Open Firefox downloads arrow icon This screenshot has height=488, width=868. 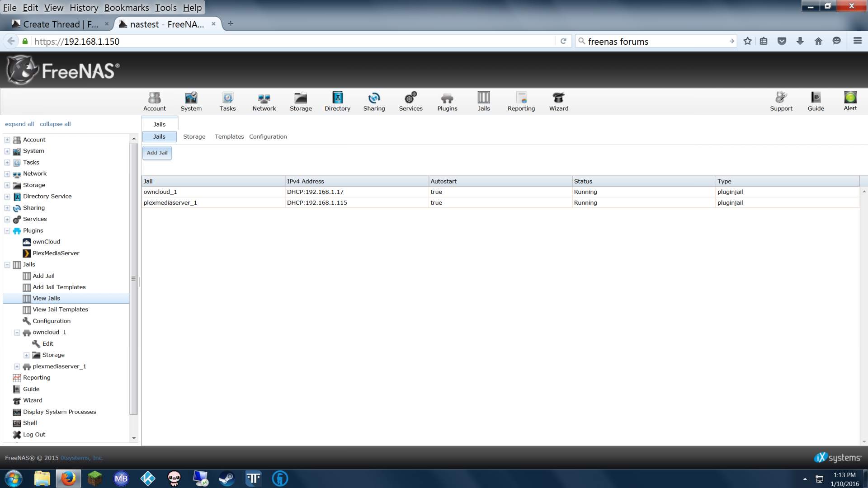(x=800, y=41)
